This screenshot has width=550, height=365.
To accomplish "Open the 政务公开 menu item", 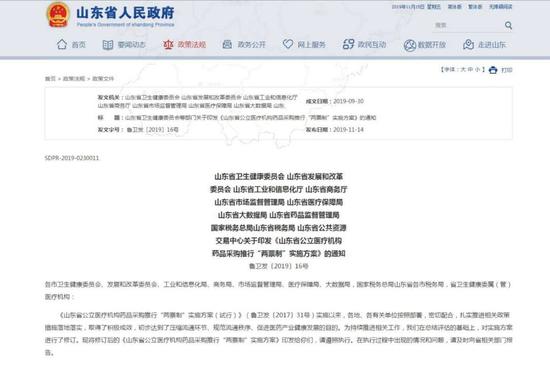I will (x=251, y=45).
